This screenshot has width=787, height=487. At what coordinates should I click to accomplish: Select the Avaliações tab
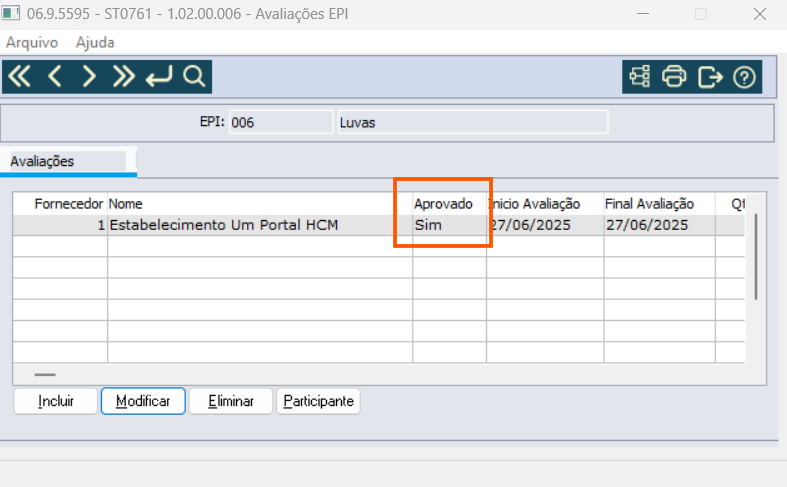[x=68, y=162]
